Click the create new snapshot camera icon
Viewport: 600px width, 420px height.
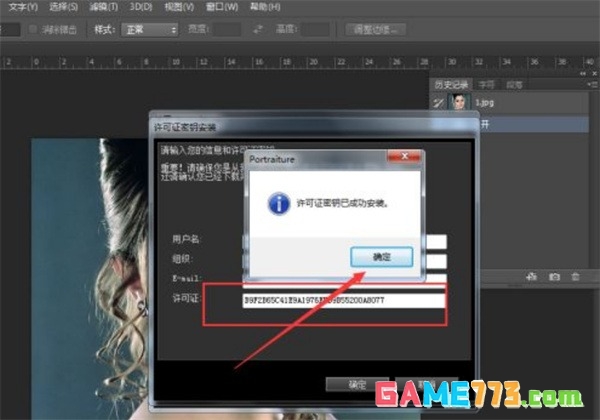pos(554,275)
